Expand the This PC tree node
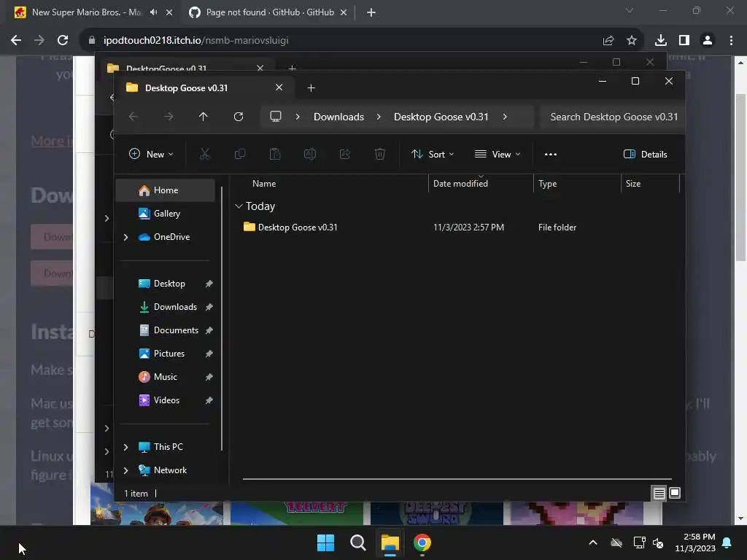Image resolution: width=747 pixels, height=560 pixels. 125,447
